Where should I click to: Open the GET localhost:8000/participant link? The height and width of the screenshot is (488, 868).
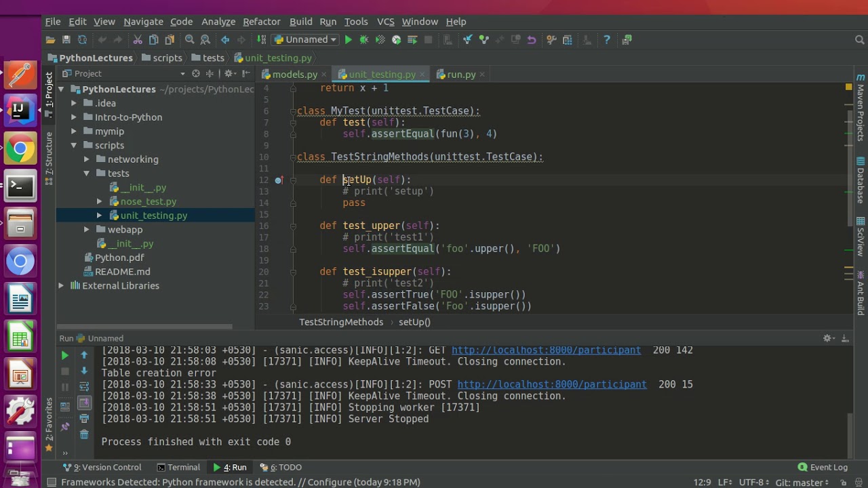click(x=546, y=350)
